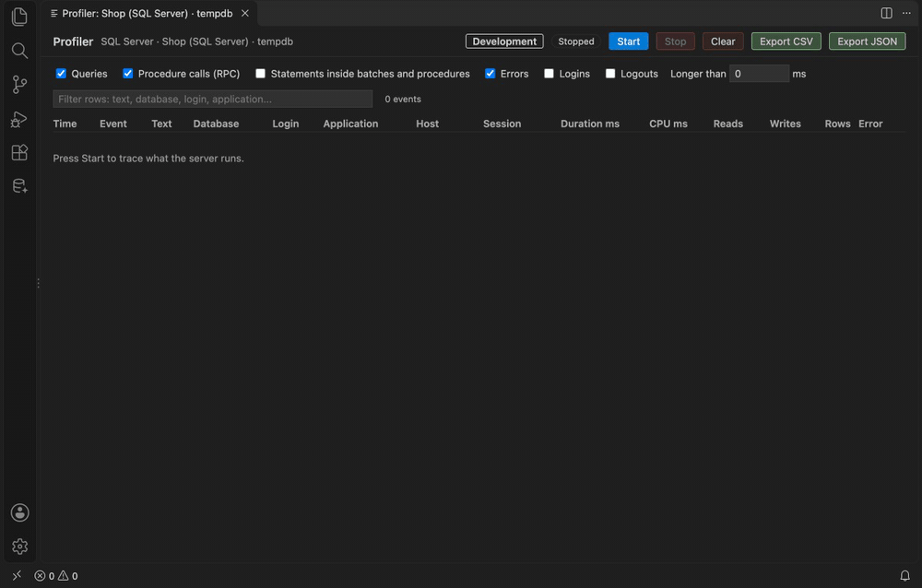Image resolution: width=922 pixels, height=588 pixels.
Task: Click the Text column header
Action: pos(161,123)
